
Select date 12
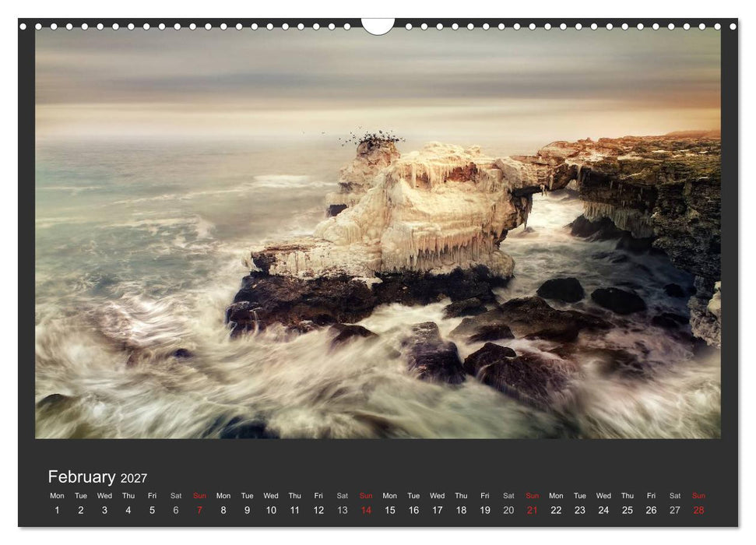[318, 510]
